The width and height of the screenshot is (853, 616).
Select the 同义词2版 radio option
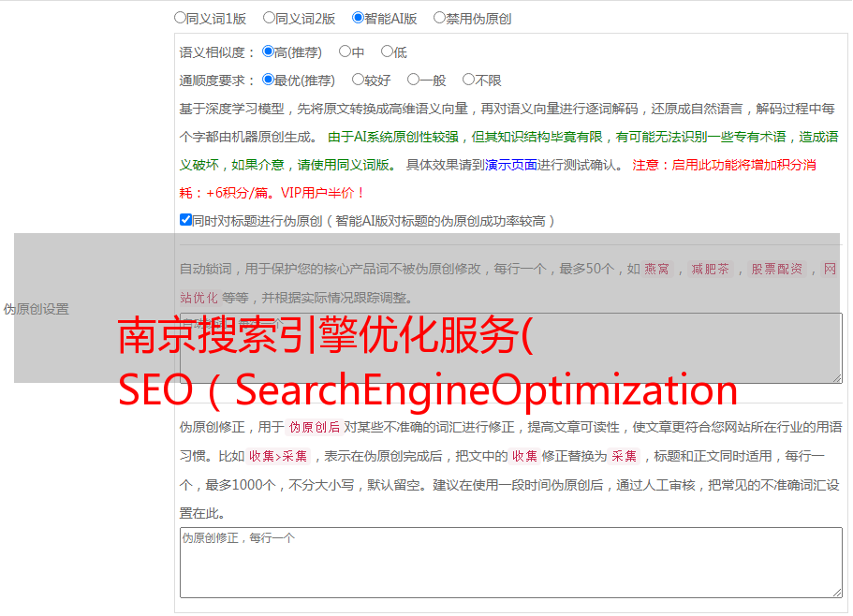(x=269, y=18)
